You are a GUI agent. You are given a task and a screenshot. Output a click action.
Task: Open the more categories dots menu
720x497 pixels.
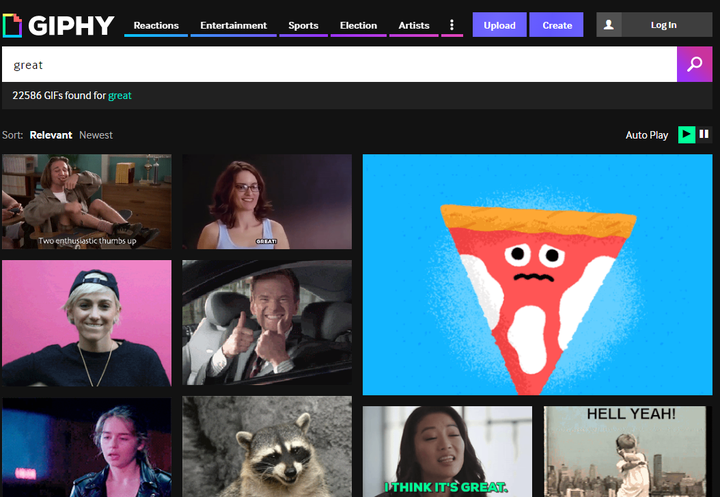click(452, 25)
